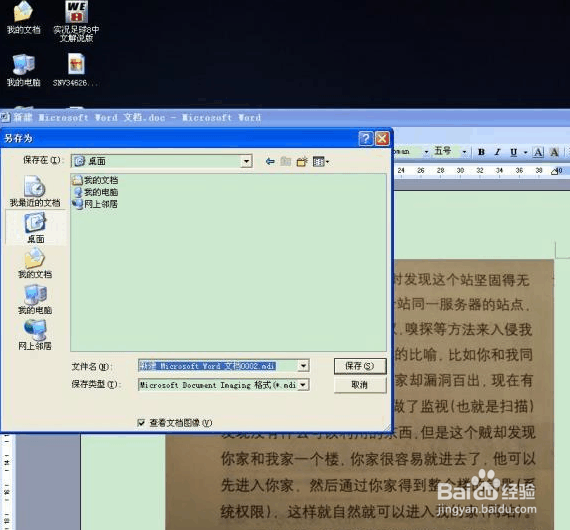Open underline style dropdown arrow
The width and height of the screenshot is (570, 530).
click(525, 152)
